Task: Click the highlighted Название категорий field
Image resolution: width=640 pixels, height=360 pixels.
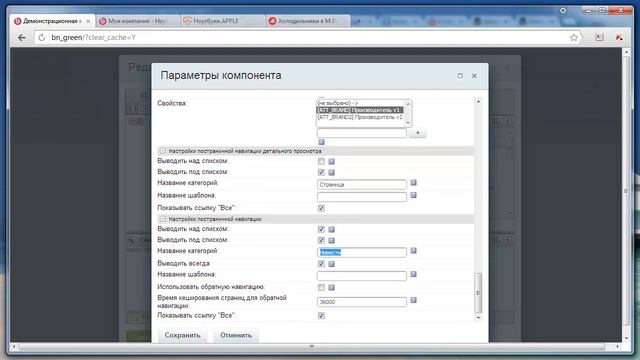Action: point(362,252)
